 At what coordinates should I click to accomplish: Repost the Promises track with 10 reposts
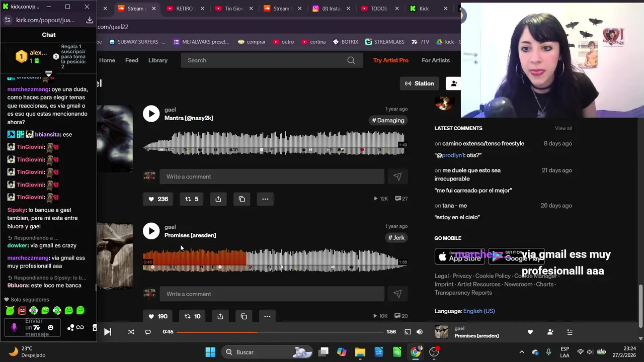pos(192,316)
